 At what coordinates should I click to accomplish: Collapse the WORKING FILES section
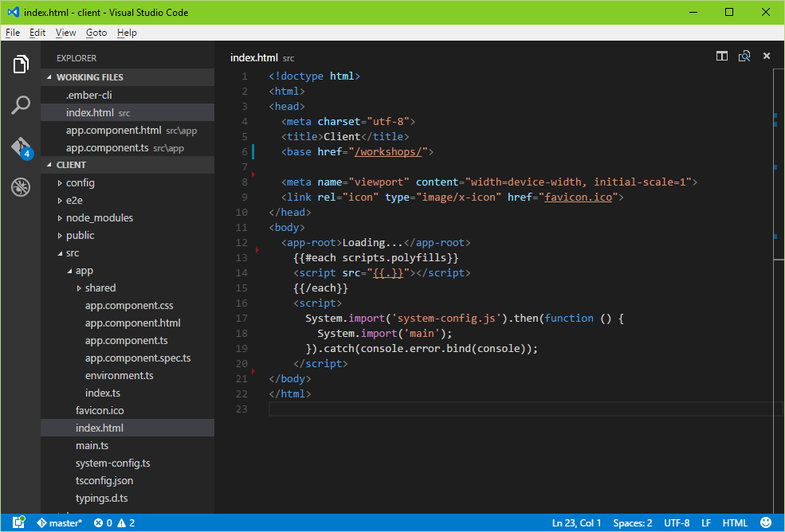128,77
